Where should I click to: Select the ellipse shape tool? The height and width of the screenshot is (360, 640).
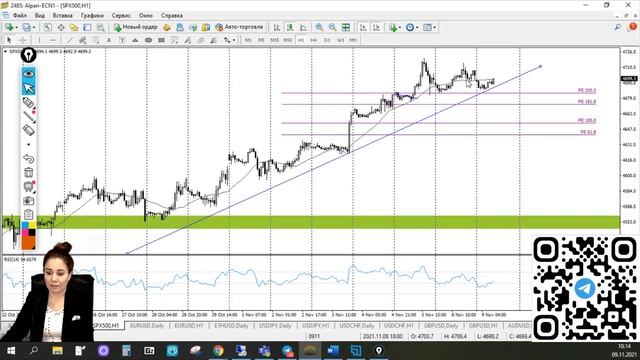[x=148, y=40]
